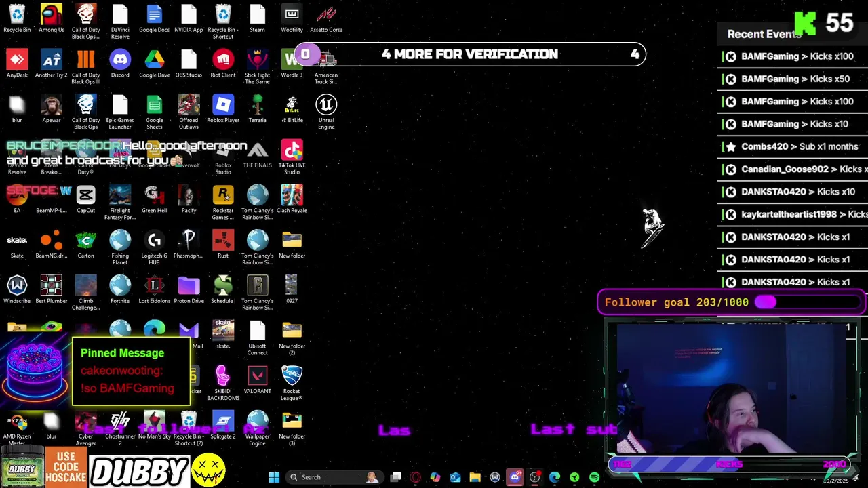The width and height of the screenshot is (868, 488).
Task: Launch TikTok LIVE Studio from the desktop
Action: 292,158
